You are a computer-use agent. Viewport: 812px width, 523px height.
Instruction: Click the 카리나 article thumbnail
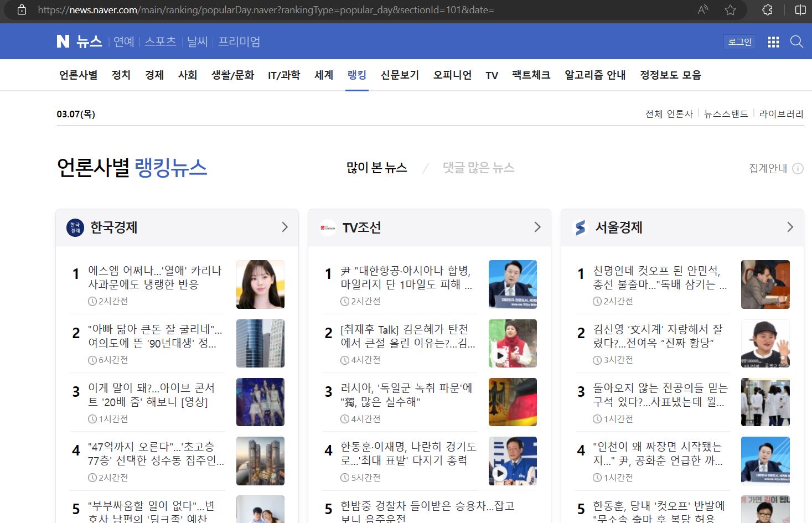260,284
